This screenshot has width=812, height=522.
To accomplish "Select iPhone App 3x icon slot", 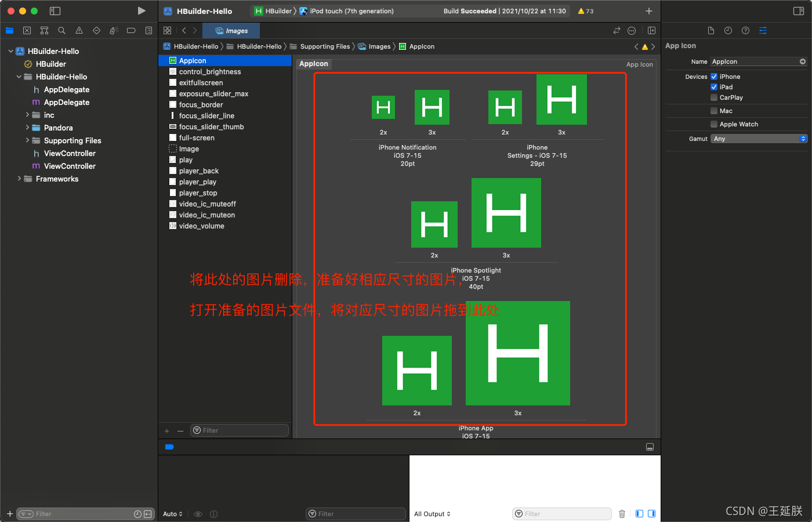I will click(518, 353).
